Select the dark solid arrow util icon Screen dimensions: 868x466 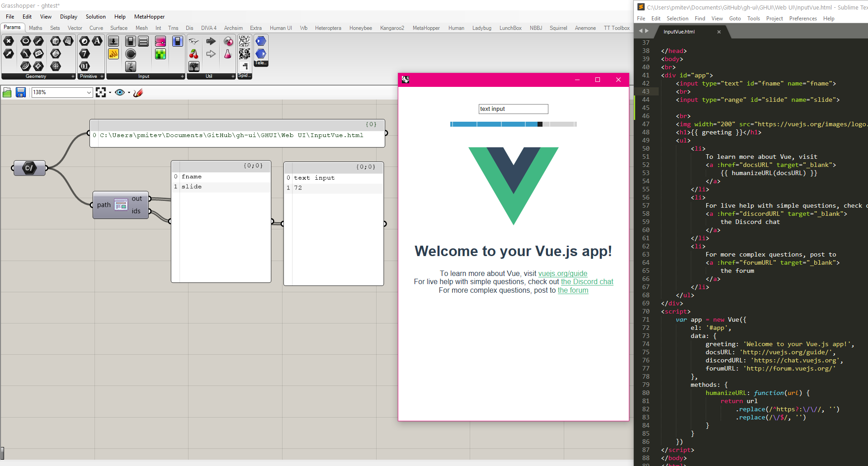tap(211, 42)
